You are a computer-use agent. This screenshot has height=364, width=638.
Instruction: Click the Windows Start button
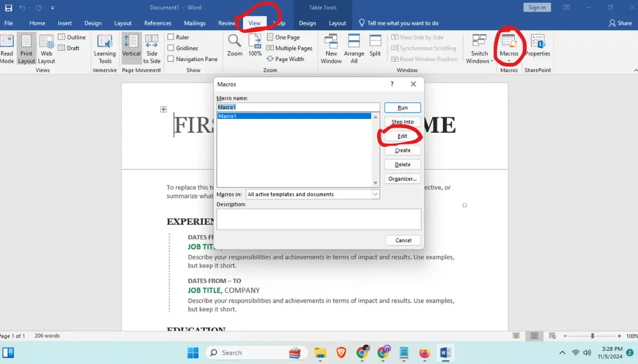click(x=193, y=353)
